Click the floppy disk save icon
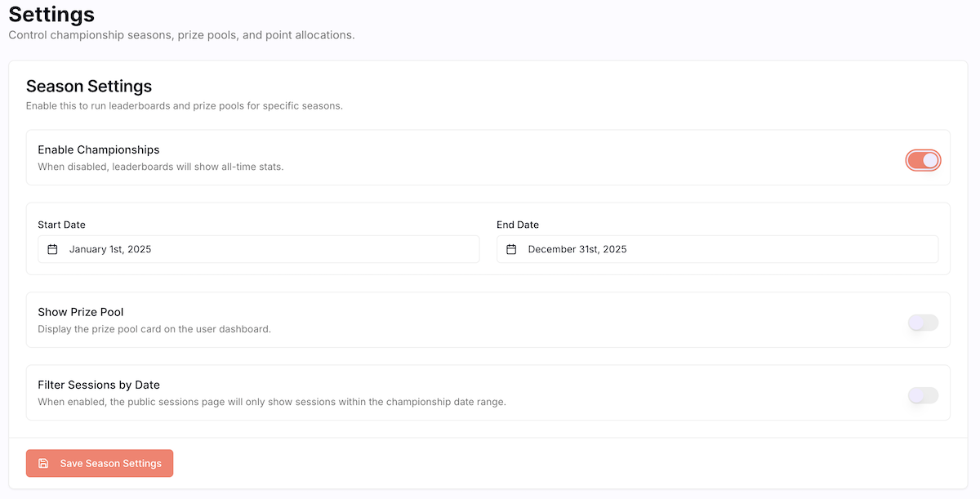Screen dimensions: 980x499 point(42,463)
